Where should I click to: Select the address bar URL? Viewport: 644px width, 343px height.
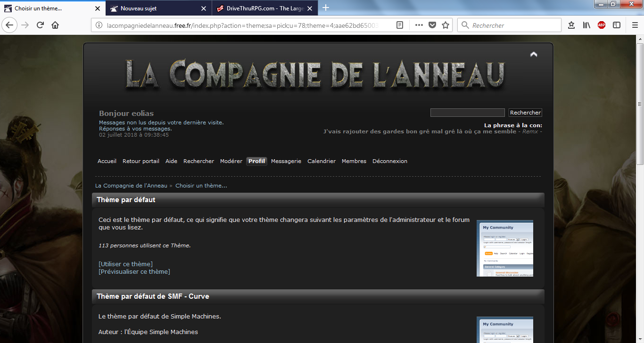tap(242, 25)
